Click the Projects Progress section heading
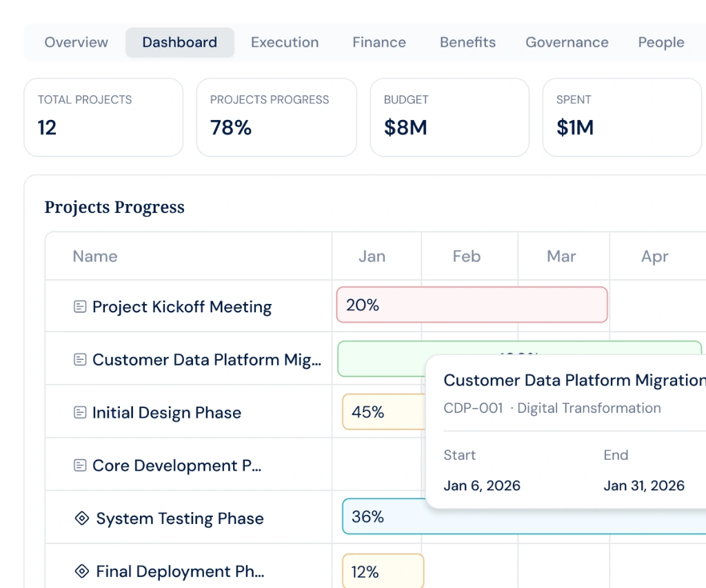Image resolution: width=706 pixels, height=588 pixels. click(114, 207)
